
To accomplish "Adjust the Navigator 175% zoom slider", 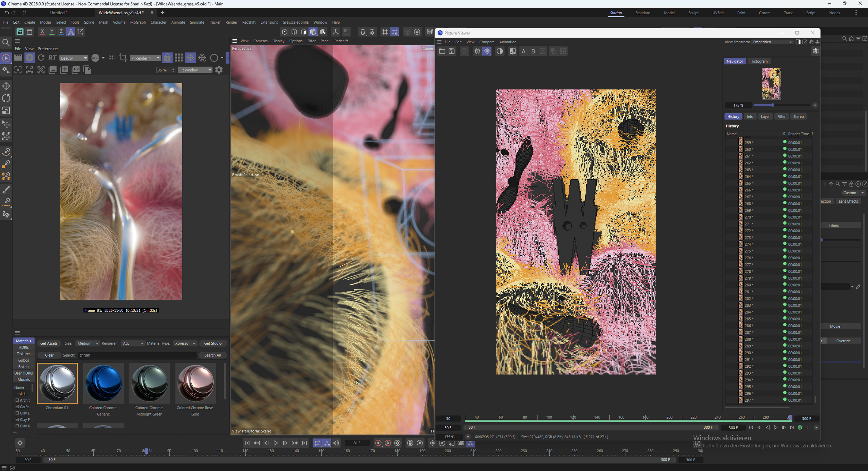I will click(x=773, y=105).
